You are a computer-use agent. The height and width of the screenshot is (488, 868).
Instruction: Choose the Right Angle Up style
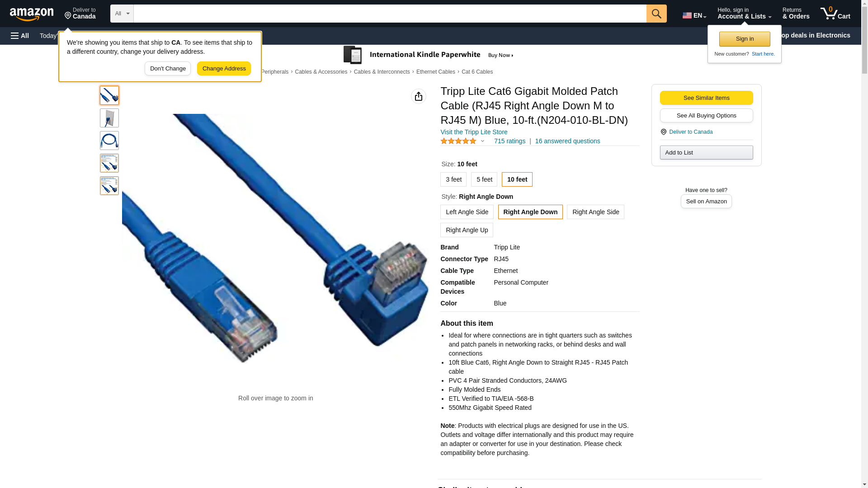pyautogui.click(x=467, y=230)
